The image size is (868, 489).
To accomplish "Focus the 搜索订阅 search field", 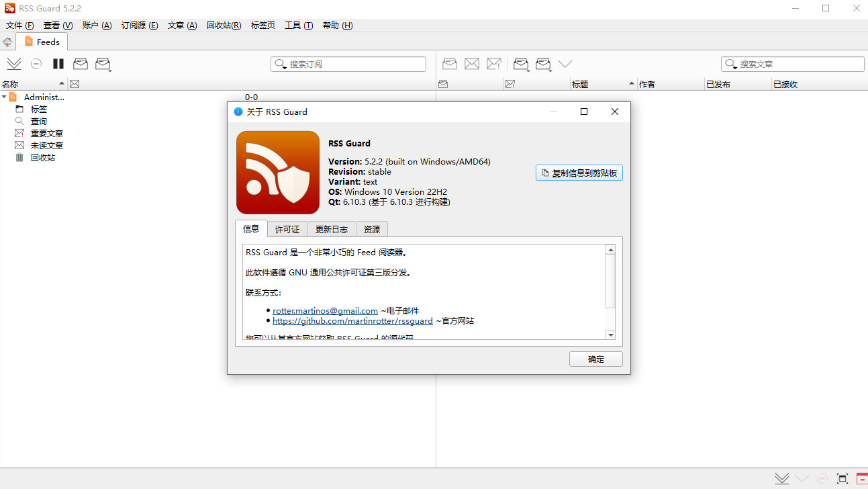I will (348, 64).
